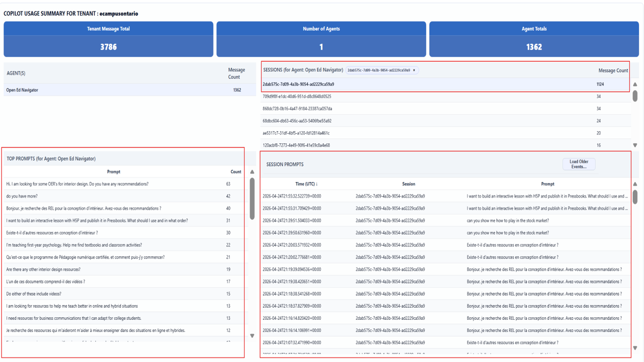Select top prompt about OER's for interior design
The width and height of the screenshot is (644, 362).
pos(126,184)
